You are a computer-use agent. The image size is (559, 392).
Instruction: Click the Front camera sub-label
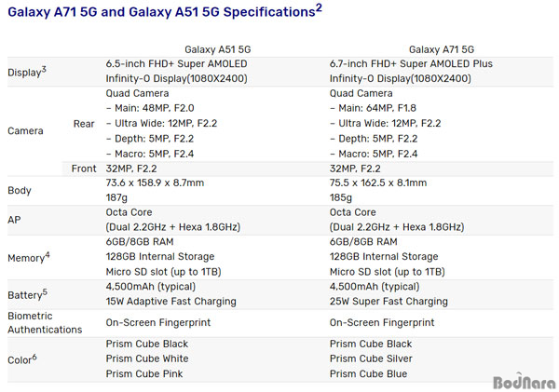84,169
